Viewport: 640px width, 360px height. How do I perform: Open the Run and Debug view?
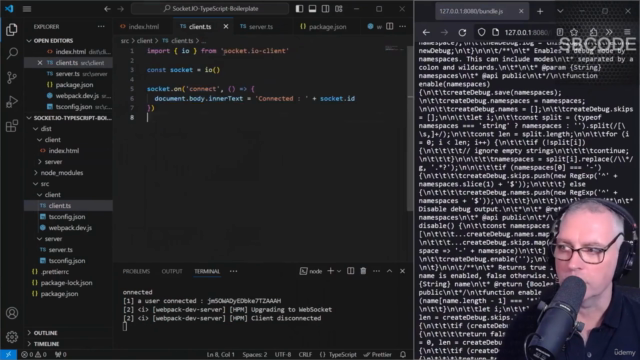(12, 101)
